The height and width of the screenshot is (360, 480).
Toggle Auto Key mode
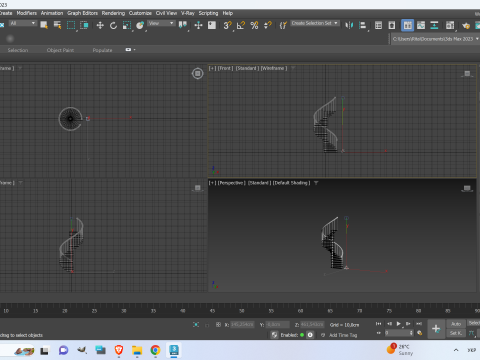(456, 324)
